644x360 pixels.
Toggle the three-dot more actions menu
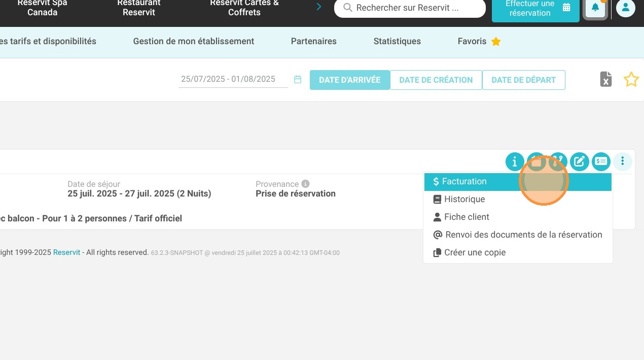[623, 162]
